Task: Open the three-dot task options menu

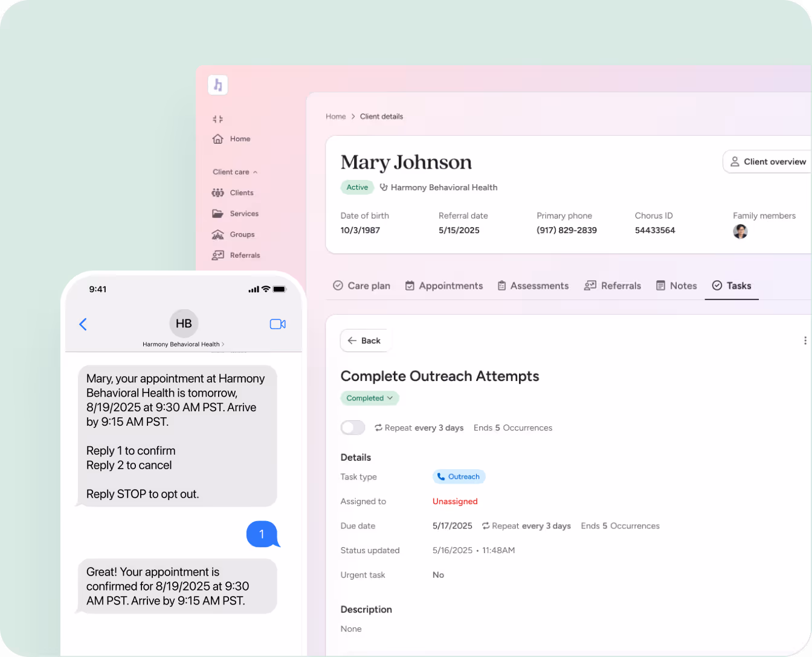Action: pos(805,340)
